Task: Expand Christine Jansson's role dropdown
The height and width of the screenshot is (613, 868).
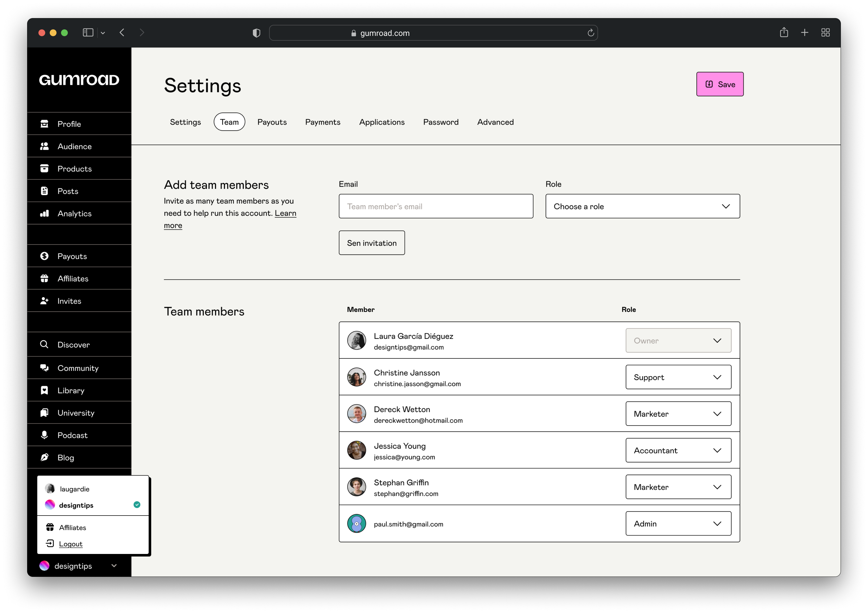Action: pyautogui.click(x=718, y=377)
